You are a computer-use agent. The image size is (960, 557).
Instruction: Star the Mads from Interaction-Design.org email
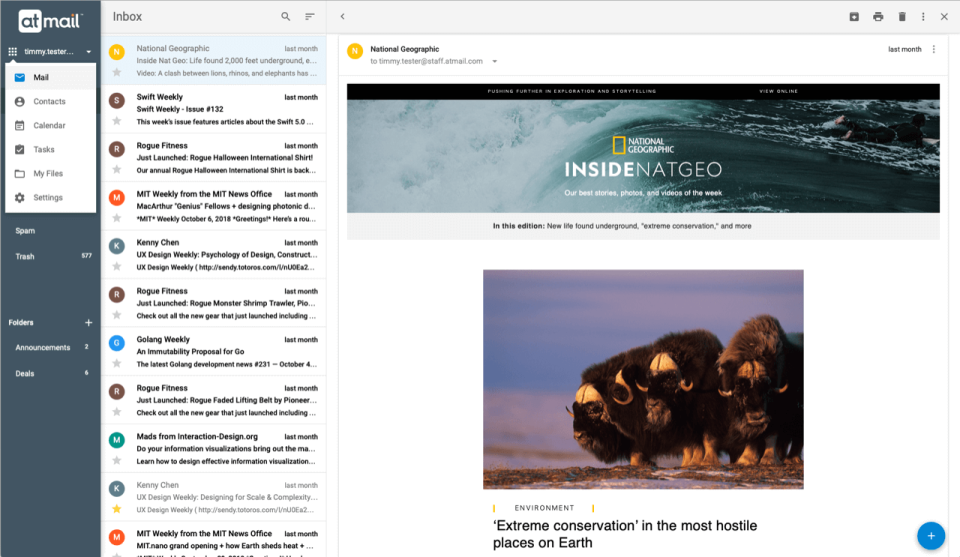click(x=116, y=460)
